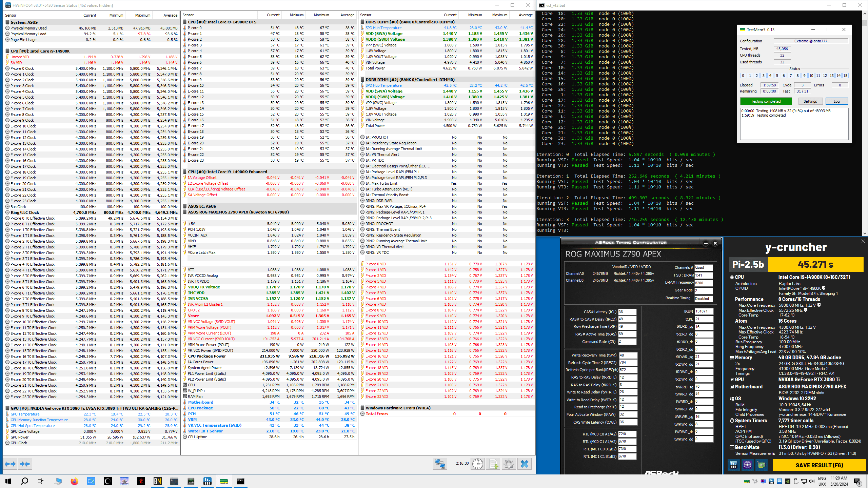Open HWiNFO sensor settings gear icon
This screenshot has width=868, height=488.
(509, 464)
